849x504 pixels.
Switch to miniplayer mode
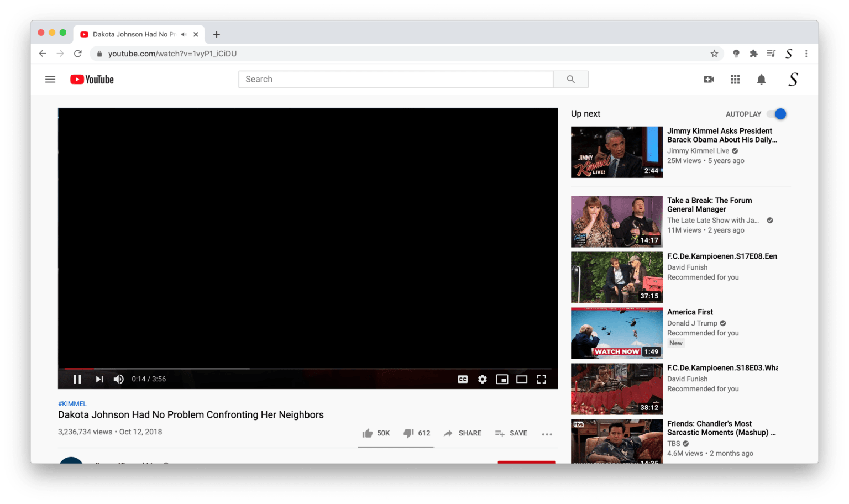502,379
